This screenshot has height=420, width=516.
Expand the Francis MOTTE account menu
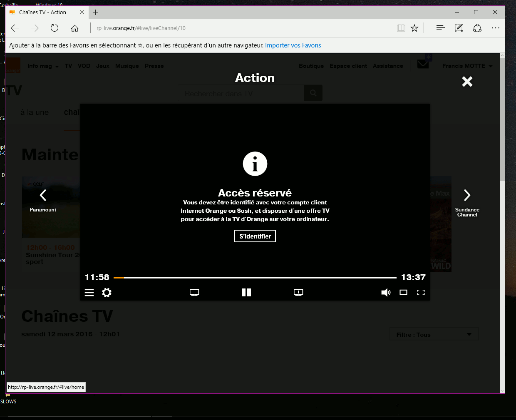(x=467, y=66)
